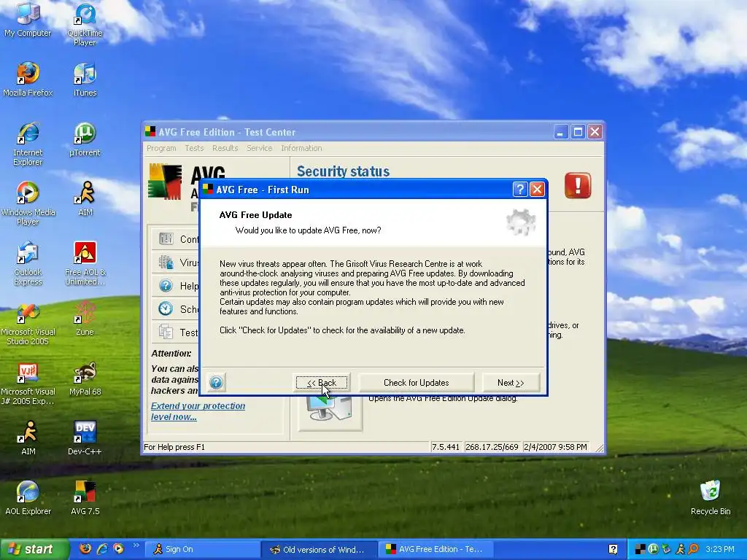The width and height of the screenshot is (747, 560).
Task: Open the Windows Media Player desktop icon
Action: click(28, 203)
